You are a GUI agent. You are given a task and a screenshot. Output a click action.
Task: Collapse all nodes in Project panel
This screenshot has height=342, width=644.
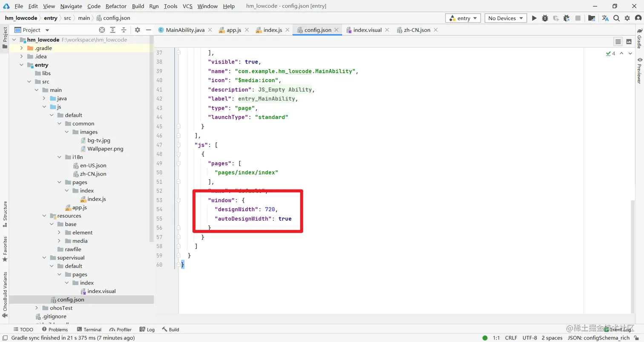coord(124,30)
